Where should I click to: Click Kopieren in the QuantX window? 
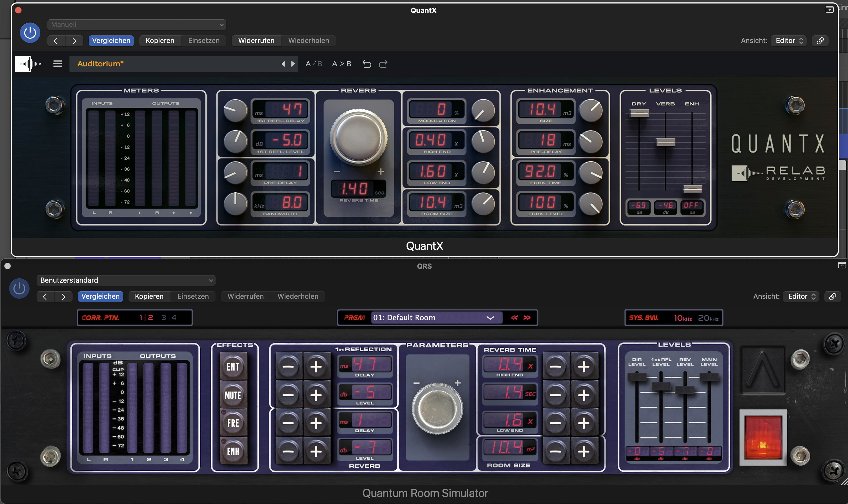160,40
